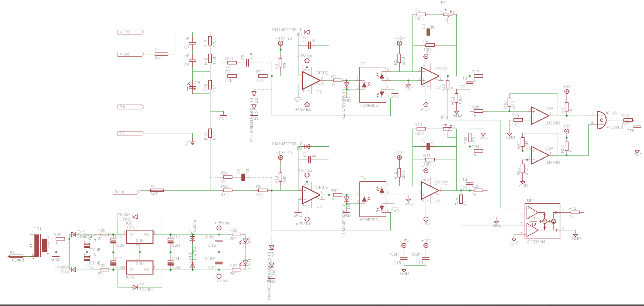644x306 pixels.
Task: Select decoupling capacitor C19
Action: tap(426, 258)
